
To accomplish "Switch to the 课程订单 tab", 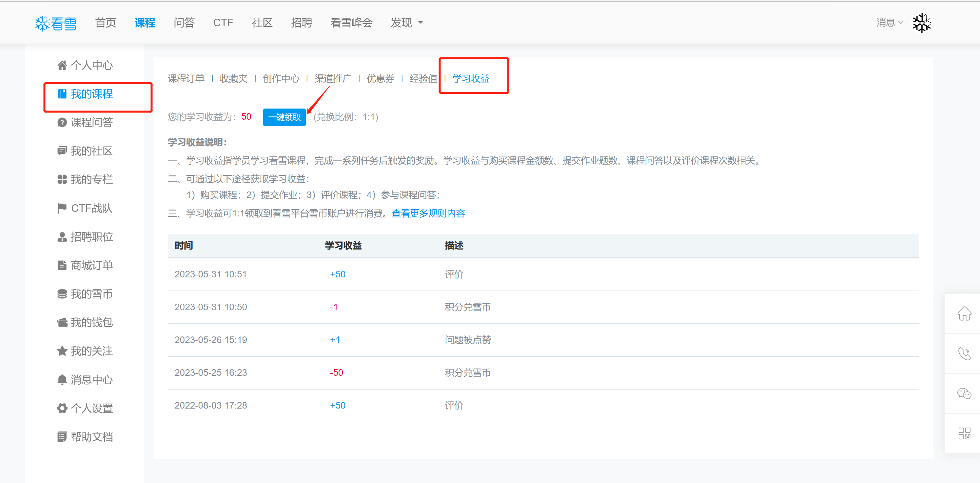I will (186, 78).
